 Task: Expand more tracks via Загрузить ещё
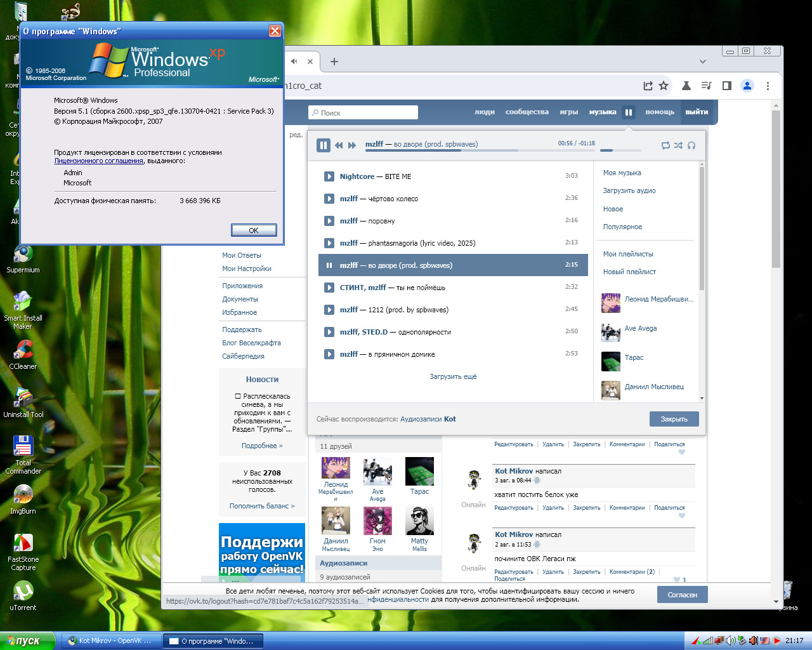(453, 376)
